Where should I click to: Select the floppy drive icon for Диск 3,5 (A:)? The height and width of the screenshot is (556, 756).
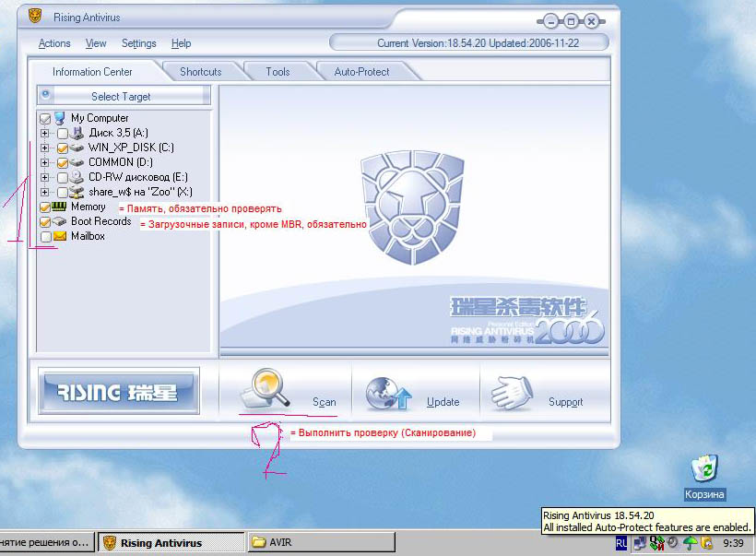click(x=77, y=133)
